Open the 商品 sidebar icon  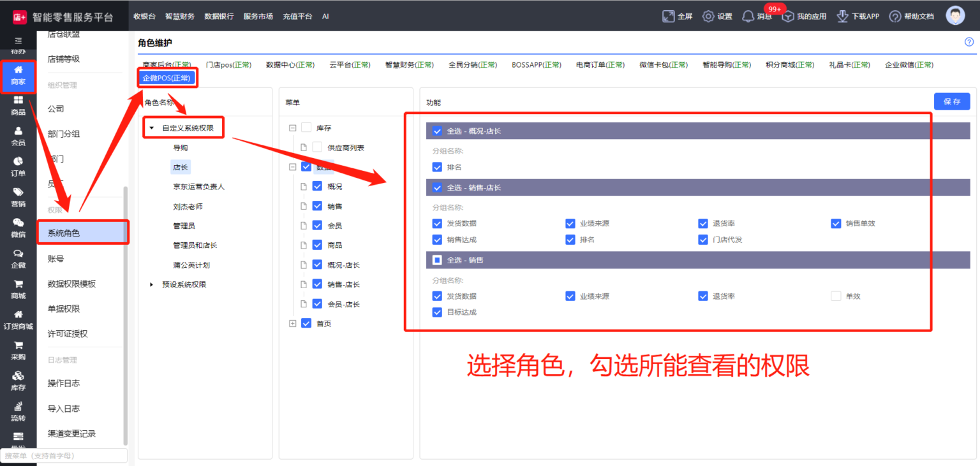coord(18,106)
